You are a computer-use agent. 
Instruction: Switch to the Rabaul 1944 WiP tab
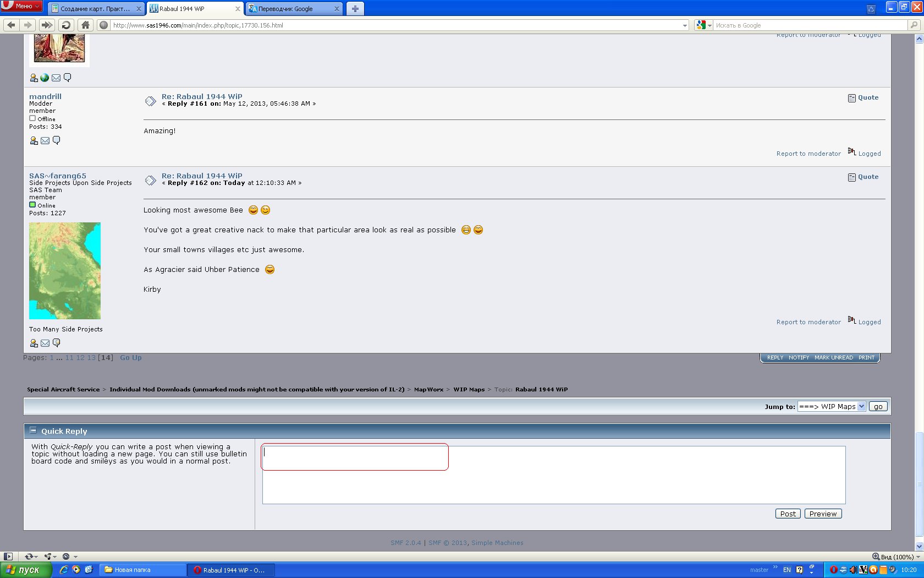pyautogui.click(x=195, y=9)
